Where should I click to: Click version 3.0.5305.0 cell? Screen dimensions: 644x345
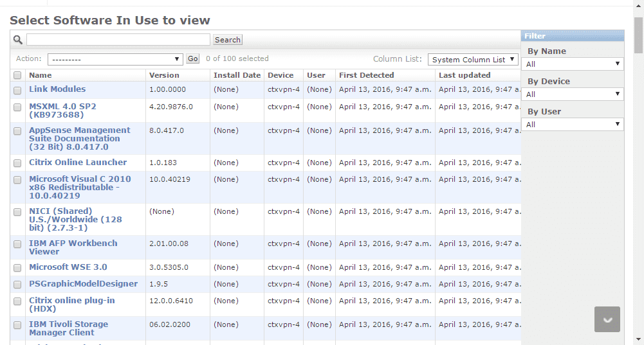[169, 267]
